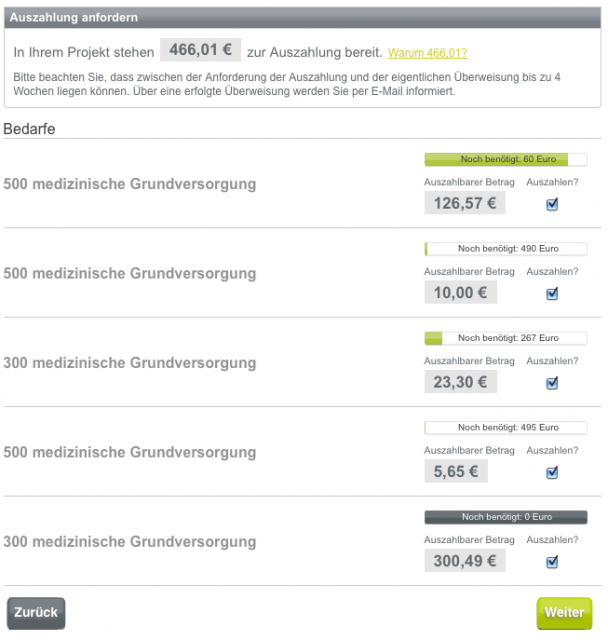Open the 'Warum 466,01?' link
This screenshot has width=608, height=640.
[x=427, y=53]
